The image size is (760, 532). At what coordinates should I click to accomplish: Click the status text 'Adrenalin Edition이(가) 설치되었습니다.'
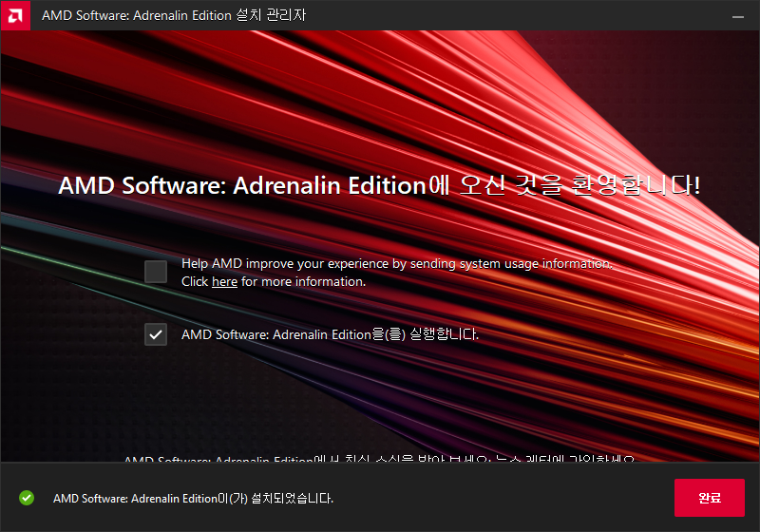[232, 499]
